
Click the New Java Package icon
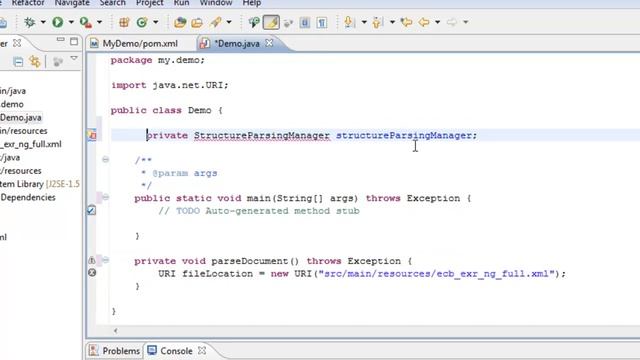(124, 22)
